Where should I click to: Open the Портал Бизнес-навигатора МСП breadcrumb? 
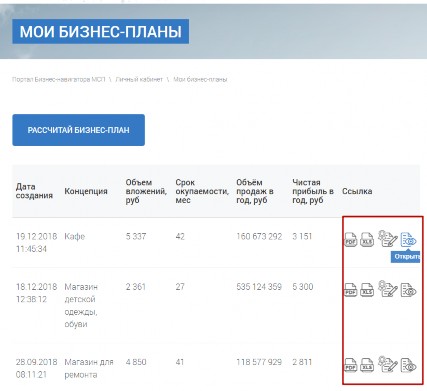click(59, 80)
